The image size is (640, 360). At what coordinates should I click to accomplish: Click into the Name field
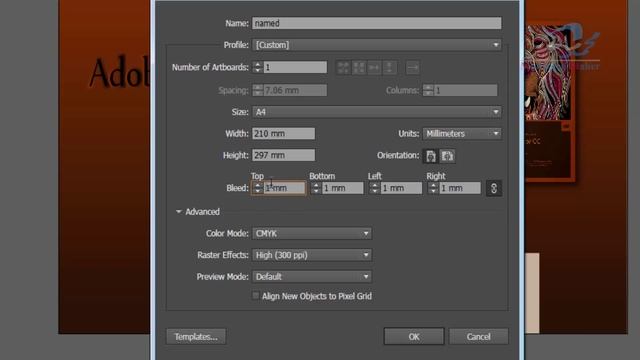point(377,23)
